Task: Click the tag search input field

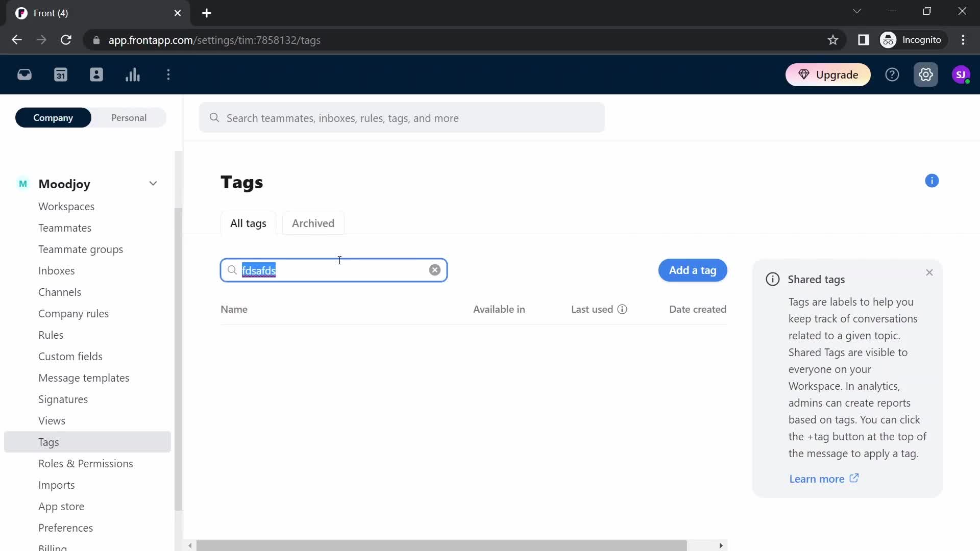Action: coord(334,270)
